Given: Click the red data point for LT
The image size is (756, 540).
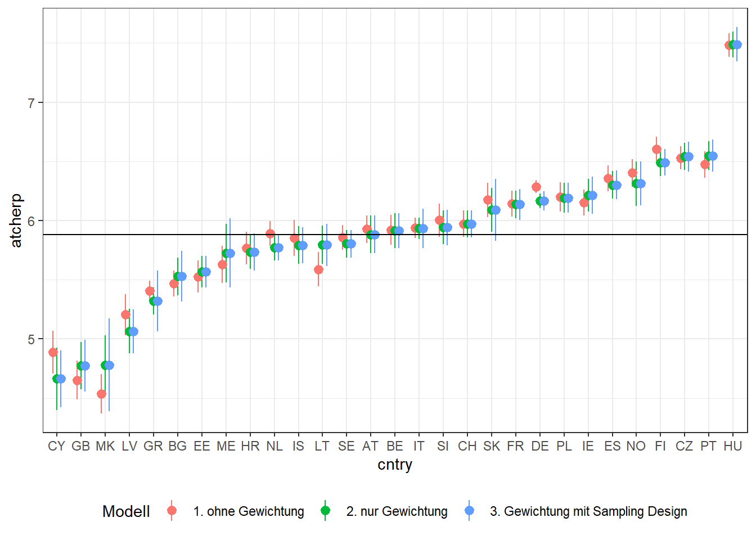Looking at the screenshot, I should click(x=318, y=269).
